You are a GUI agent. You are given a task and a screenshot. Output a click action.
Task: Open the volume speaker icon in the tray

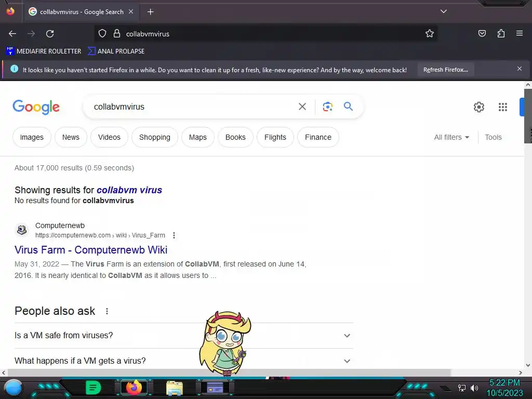coord(474,388)
